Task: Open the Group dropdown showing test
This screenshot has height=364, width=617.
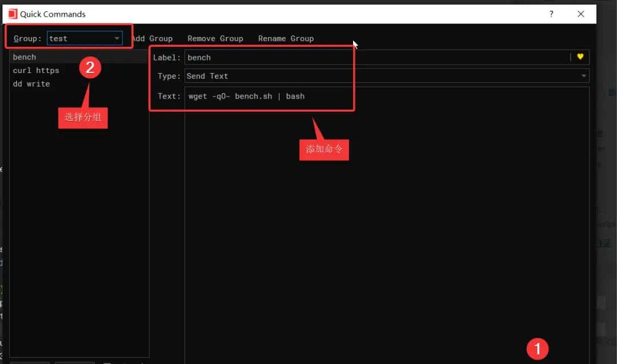Action: pyautogui.click(x=85, y=38)
